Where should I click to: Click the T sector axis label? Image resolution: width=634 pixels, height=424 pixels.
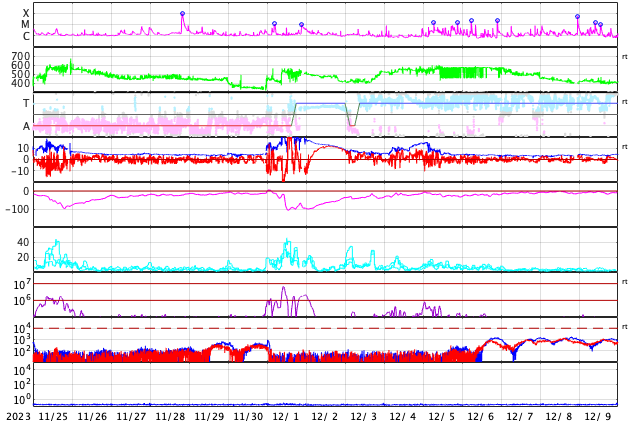click(x=26, y=103)
